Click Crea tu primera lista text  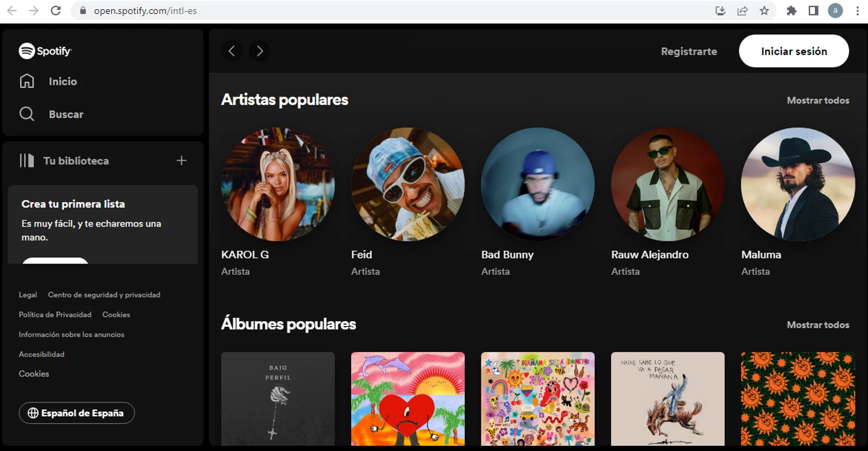click(x=73, y=204)
